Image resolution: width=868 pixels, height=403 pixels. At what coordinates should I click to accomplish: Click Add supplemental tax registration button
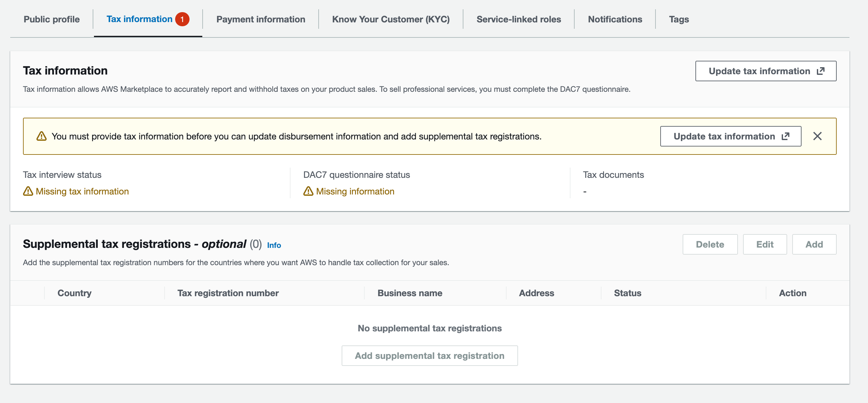(429, 355)
